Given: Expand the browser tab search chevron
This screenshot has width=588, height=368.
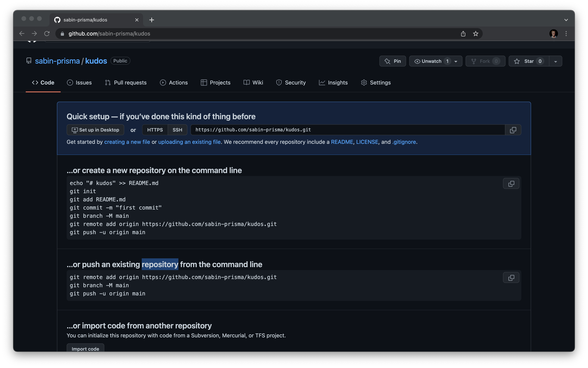Looking at the screenshot, I should click(x=566, y=20).
